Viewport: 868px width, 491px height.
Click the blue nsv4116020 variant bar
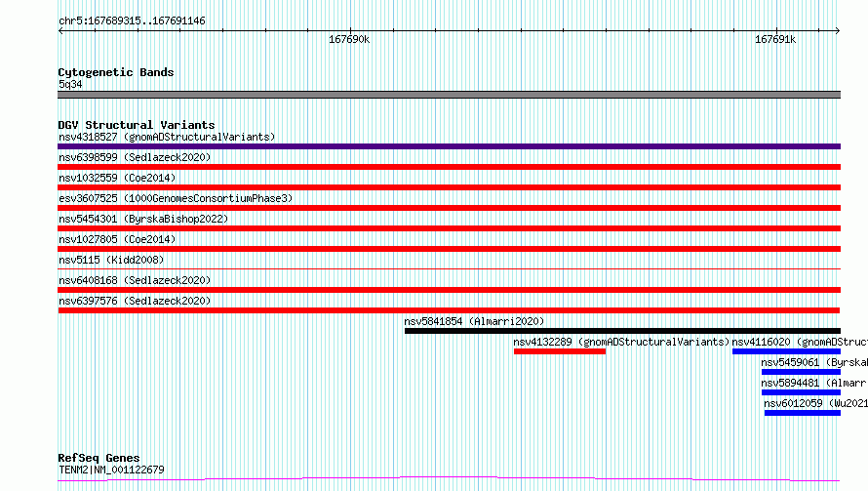point(786,351)
